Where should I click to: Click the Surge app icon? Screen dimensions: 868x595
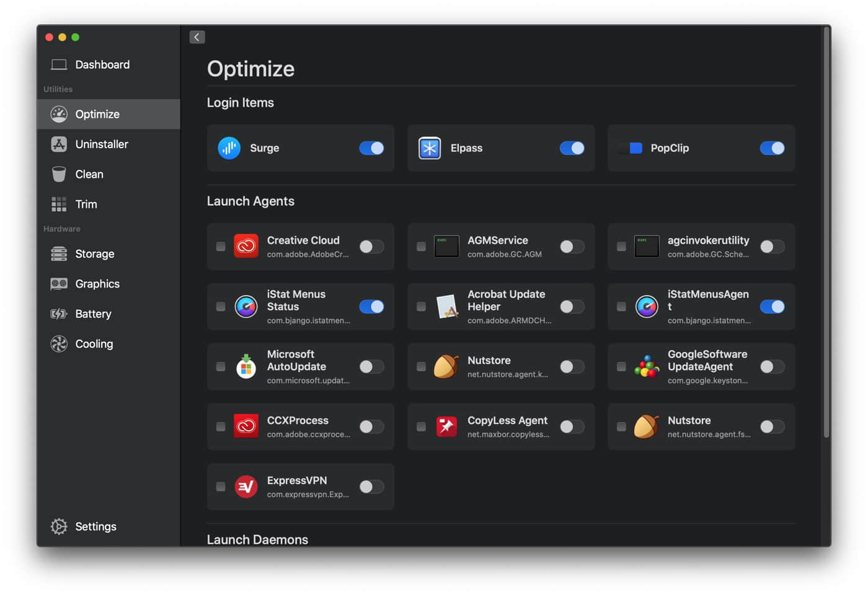pyautogui.click(x=229, y=148)
